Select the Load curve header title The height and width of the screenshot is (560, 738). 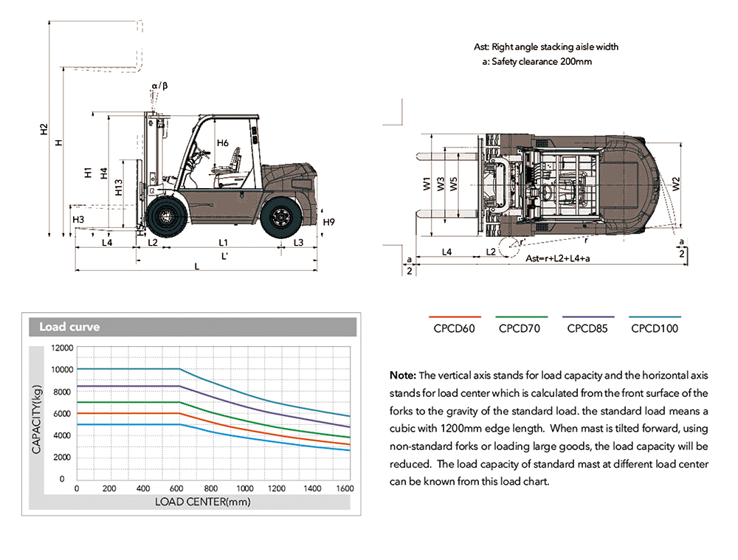coord(69,327)
